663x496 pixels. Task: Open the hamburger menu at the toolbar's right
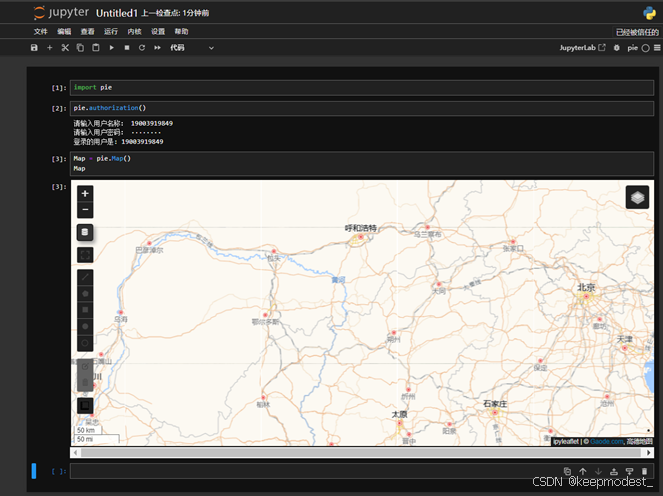point(657,48)
